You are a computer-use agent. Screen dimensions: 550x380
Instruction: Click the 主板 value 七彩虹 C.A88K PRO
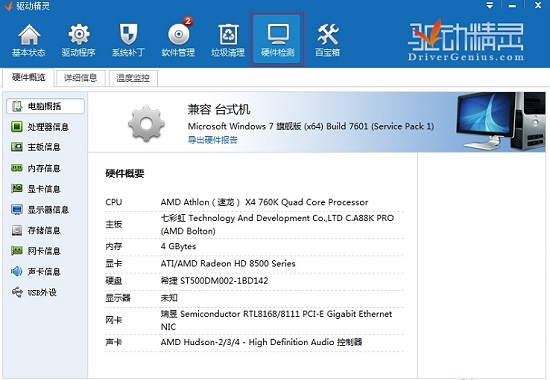(x=277, y=225)
